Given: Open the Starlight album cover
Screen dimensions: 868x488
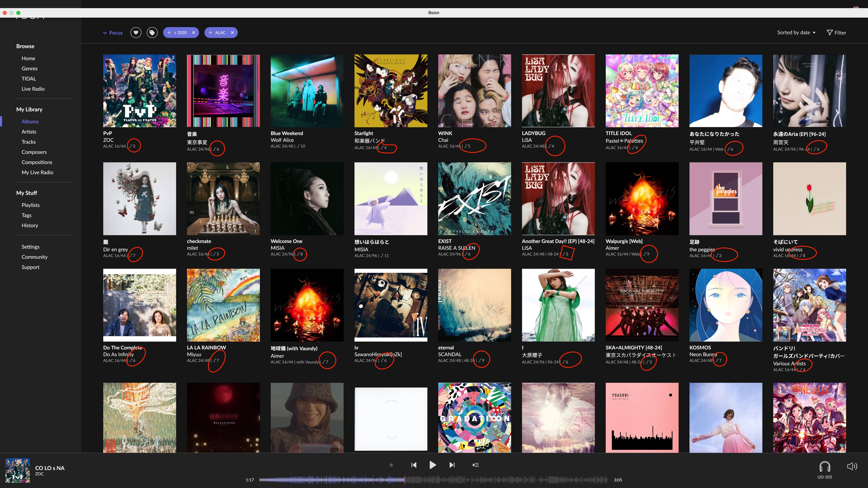Looking at the screenshot, I should [x=391, y=91].
